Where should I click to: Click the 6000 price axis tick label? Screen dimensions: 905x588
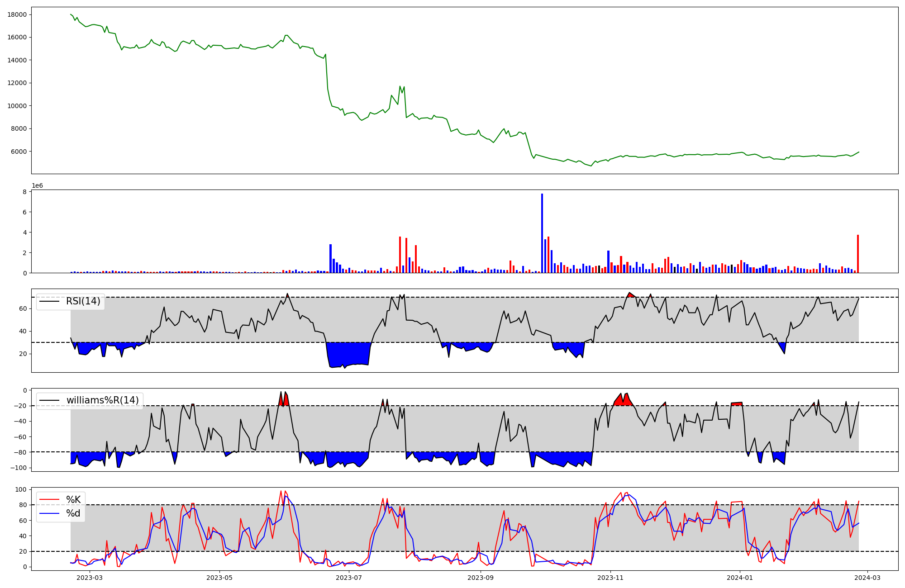tap(19, 152)
